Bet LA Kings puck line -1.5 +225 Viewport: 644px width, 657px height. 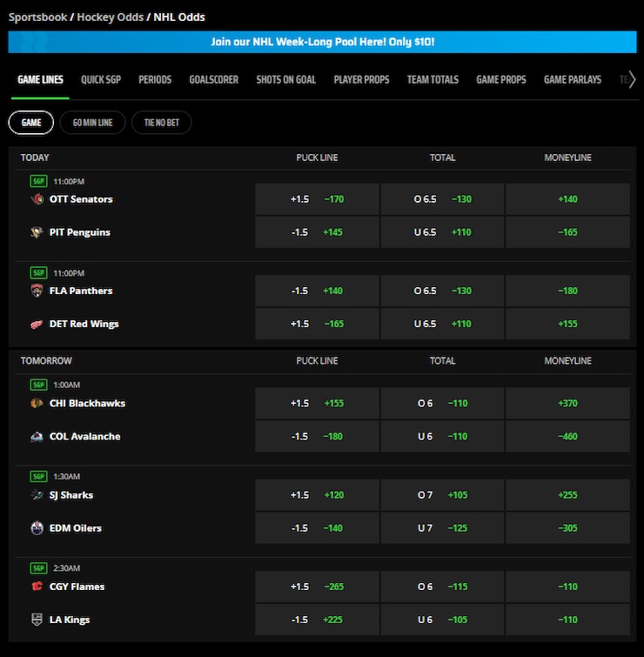pyautogui.click(x=317, y=620)
